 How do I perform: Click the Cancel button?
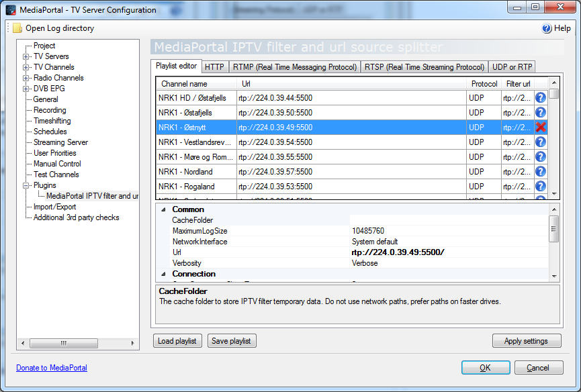(x=538, y=368)
